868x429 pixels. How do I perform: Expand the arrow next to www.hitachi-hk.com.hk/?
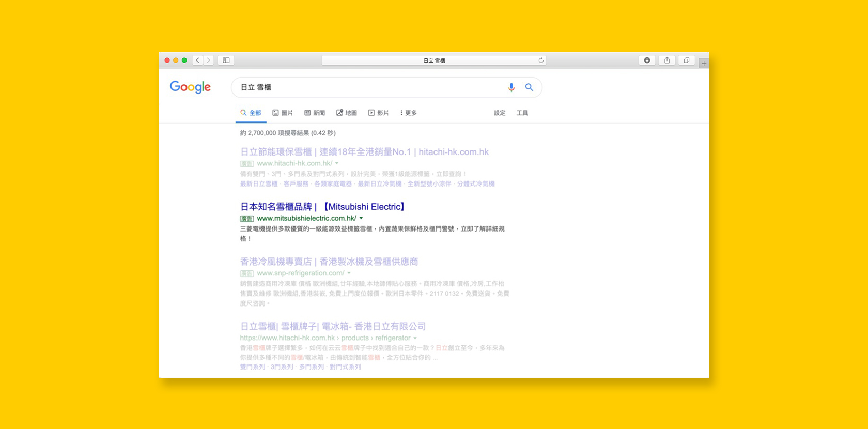coord(337,163)
